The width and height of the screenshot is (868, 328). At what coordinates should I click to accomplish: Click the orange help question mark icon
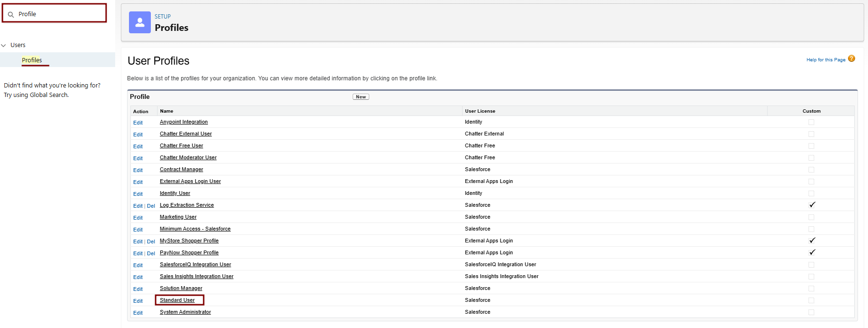pos(851,59)
